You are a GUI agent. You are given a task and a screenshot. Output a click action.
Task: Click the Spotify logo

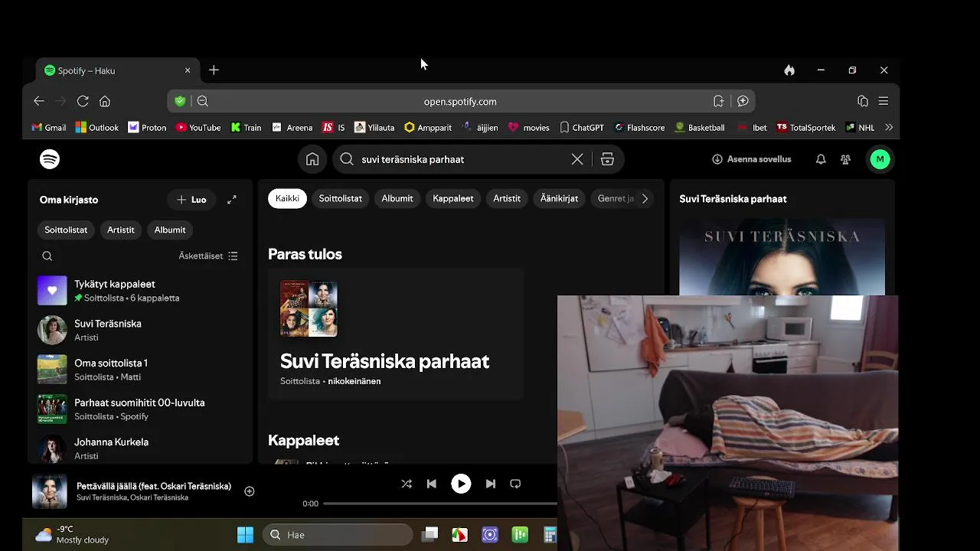(50, 159)
